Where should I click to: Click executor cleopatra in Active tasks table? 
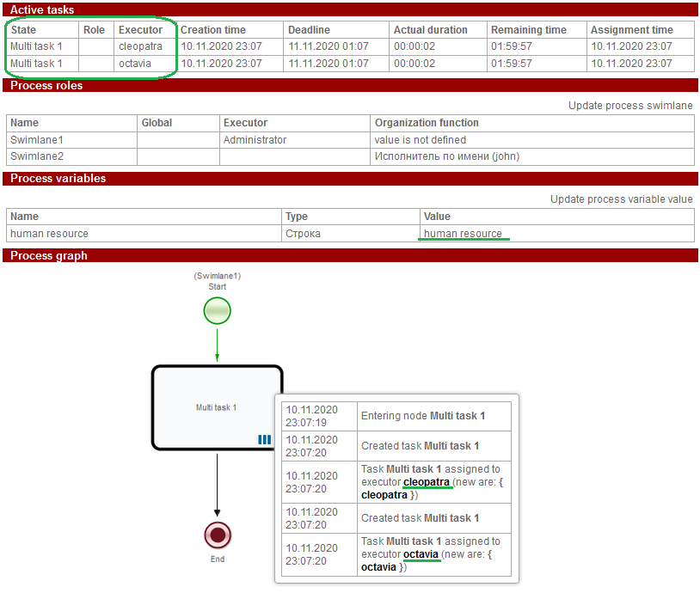[140, 46]
